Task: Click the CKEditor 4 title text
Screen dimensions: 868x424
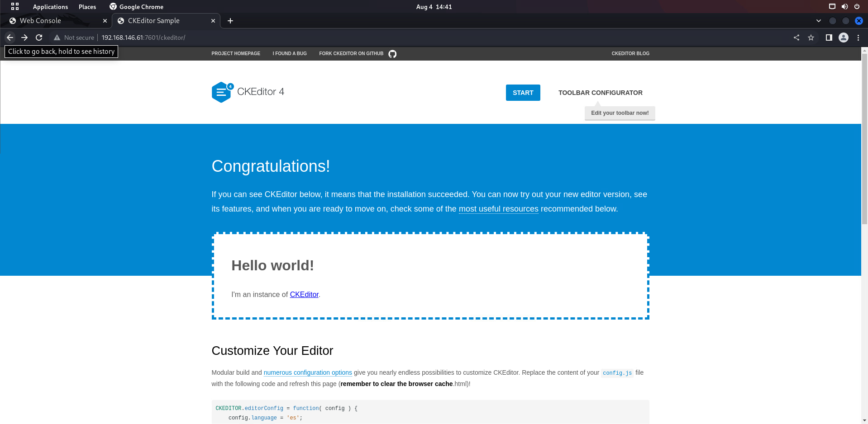Action: (x=261, y=92)
